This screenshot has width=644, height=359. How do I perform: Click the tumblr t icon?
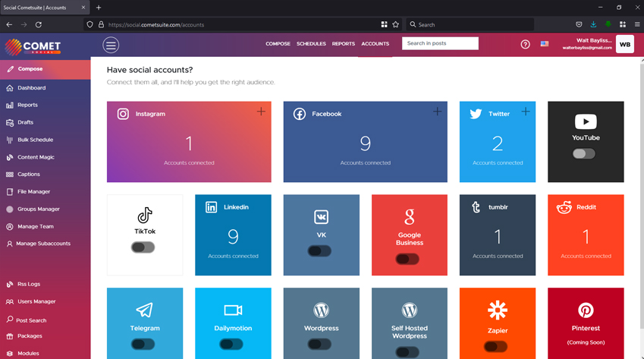pyautogui.click(x=476, y=207)
